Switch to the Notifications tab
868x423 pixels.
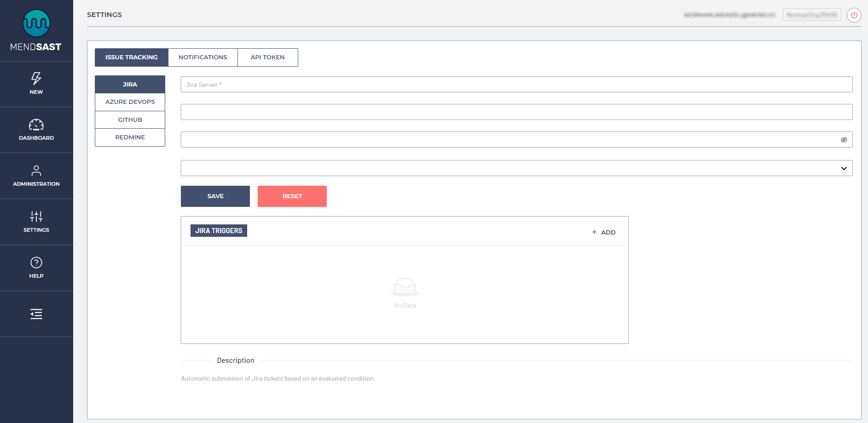203,57
